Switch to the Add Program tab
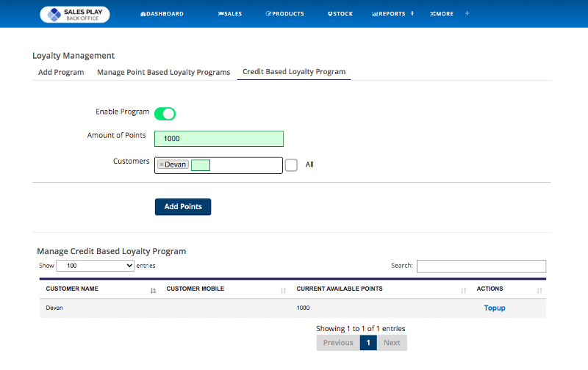588x370 pixels. [60, 72]
